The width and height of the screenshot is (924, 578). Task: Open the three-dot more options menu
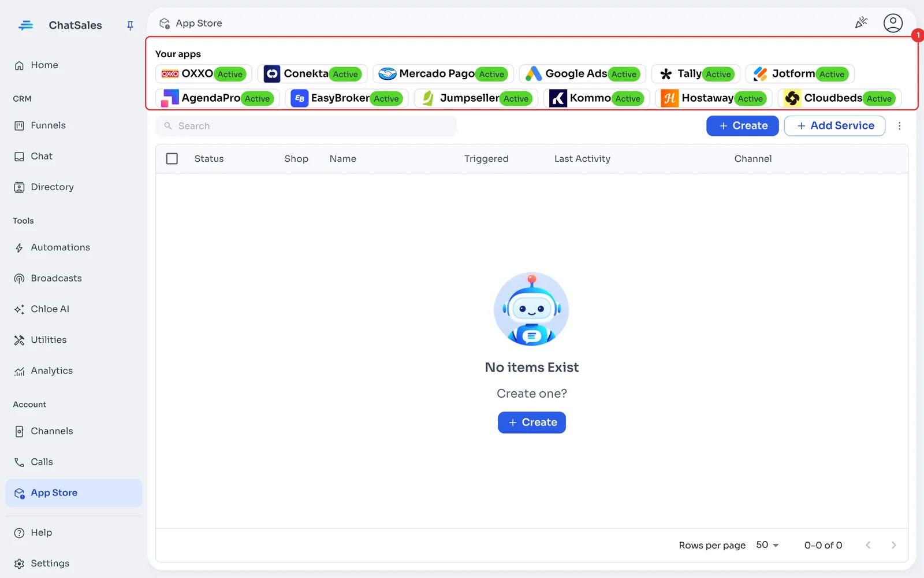click(899, 126)
